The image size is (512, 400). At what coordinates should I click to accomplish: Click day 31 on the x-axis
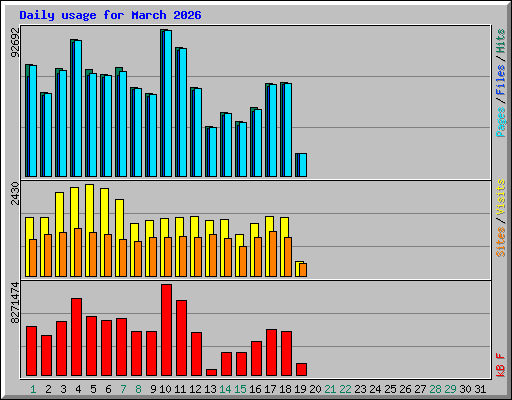pos(480,389)
